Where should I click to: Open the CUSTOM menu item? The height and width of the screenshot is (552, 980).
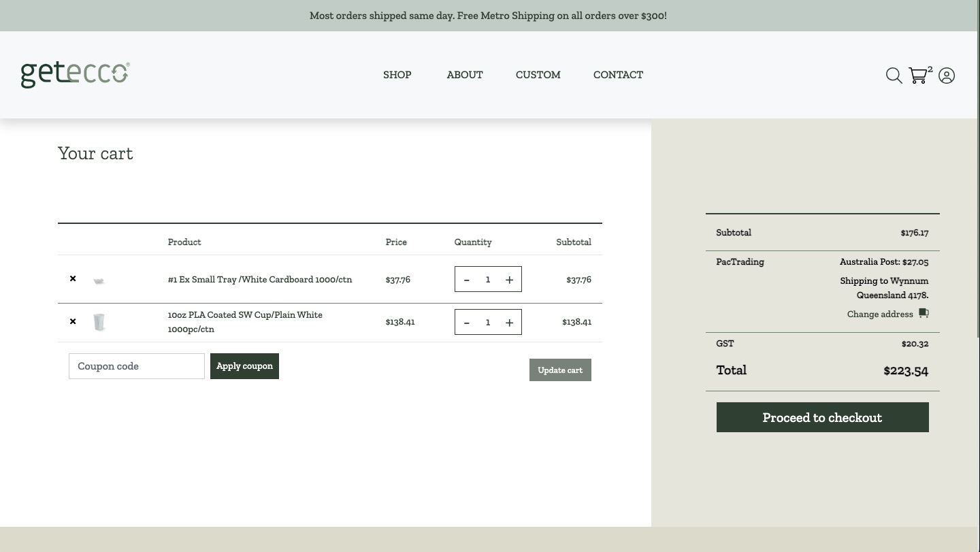(x=538, y=75)
